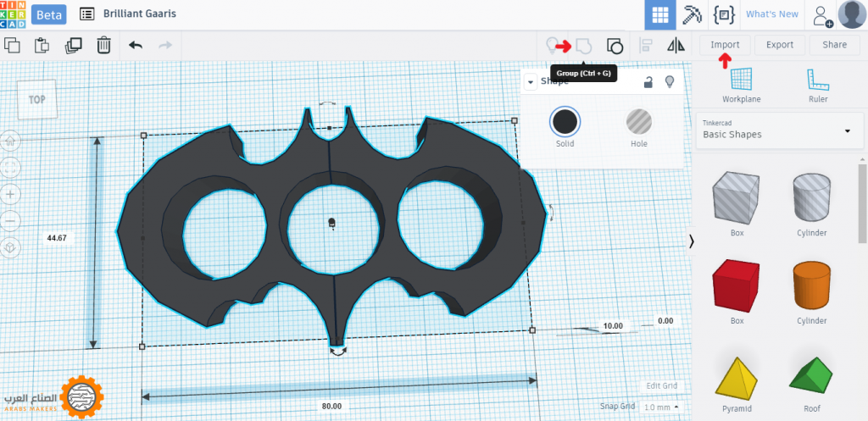Redo the action

[x=165, y=45]
